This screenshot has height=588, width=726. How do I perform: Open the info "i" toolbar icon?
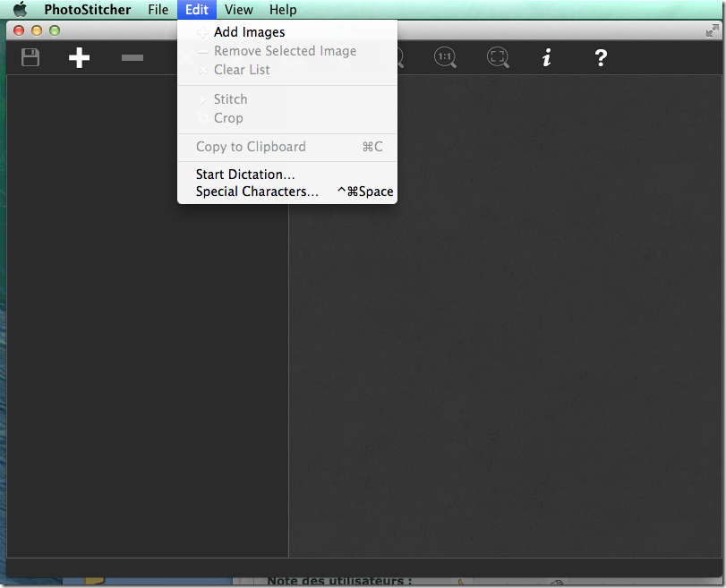click(x=547, y=58)
